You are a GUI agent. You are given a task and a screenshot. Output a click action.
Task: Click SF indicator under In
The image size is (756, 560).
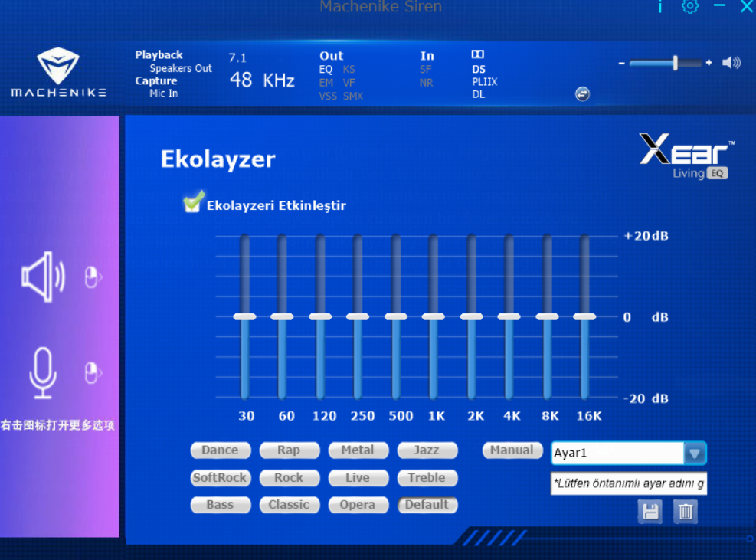[x=425, y=70]
